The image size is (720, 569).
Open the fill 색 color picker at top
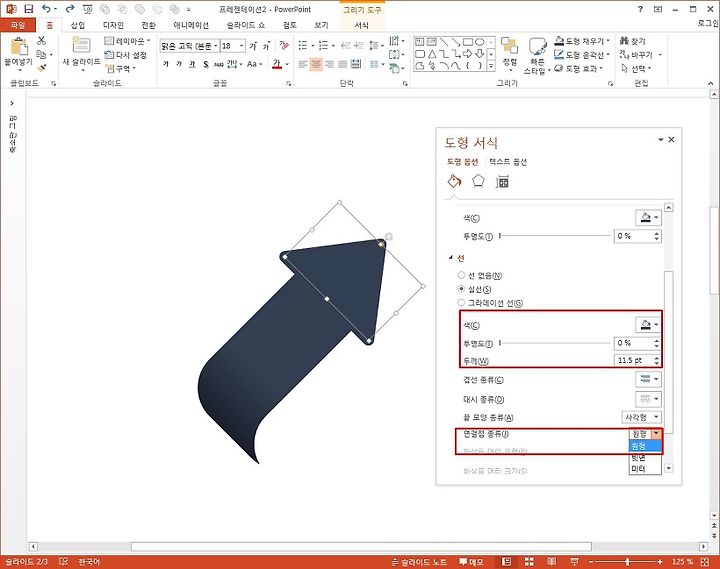click(x=648, y=217)
